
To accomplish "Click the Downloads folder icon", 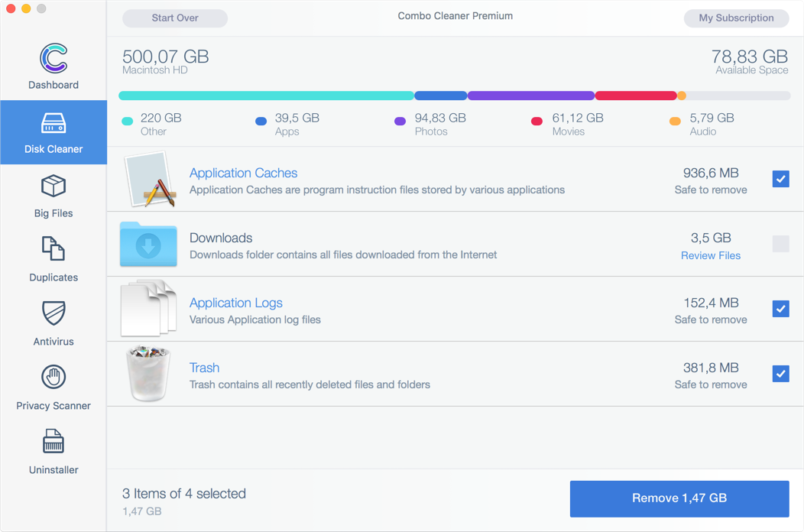I will [149, 244].
